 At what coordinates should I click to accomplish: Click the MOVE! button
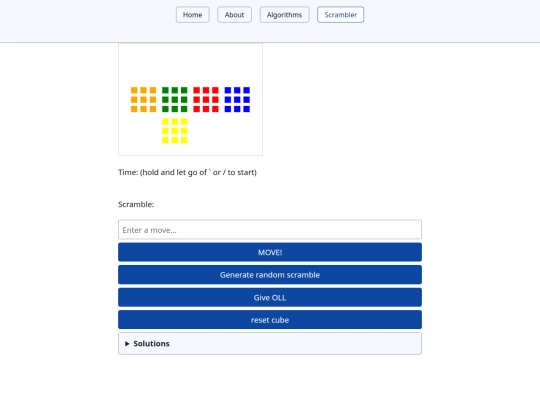pyautogui.click(x=270, y=252)
